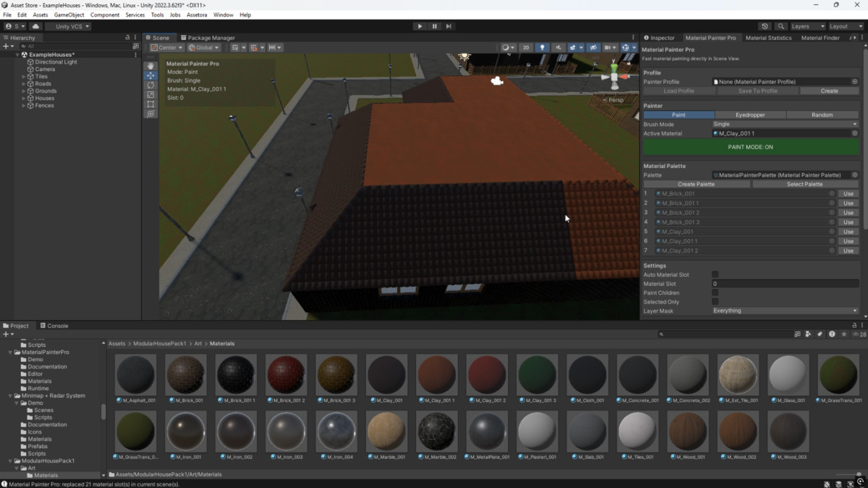Click the object picker next to Active Material
The height and width of the screenshot is (488, 868).
[x=854, y=133]
